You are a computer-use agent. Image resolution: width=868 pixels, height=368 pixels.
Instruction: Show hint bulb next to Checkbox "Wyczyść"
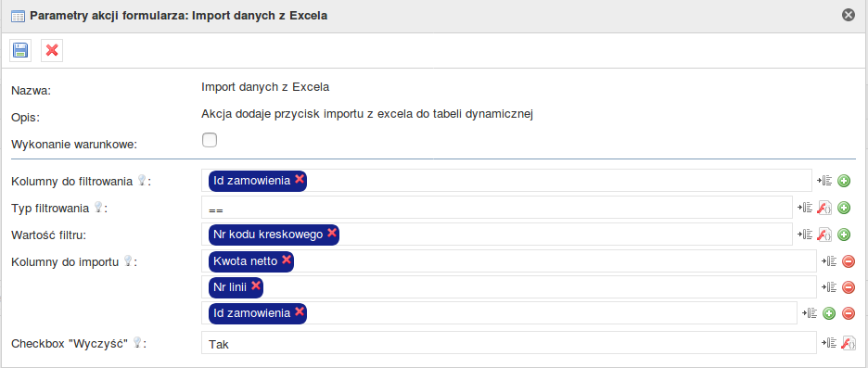[137, 343]
